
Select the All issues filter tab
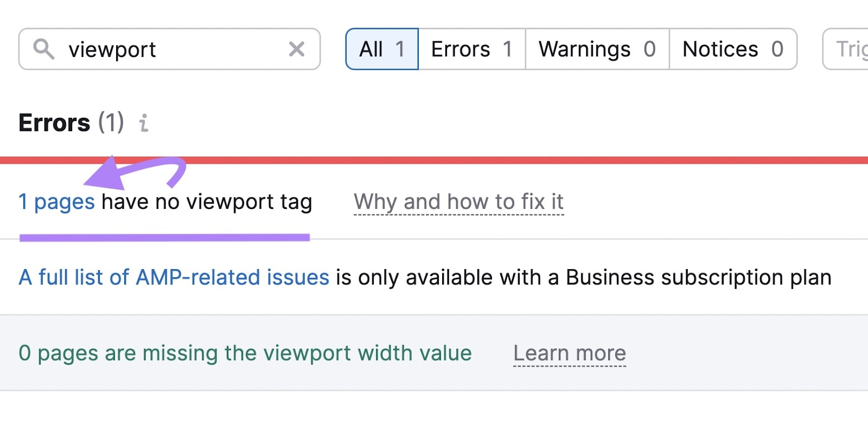coord(382,49)
